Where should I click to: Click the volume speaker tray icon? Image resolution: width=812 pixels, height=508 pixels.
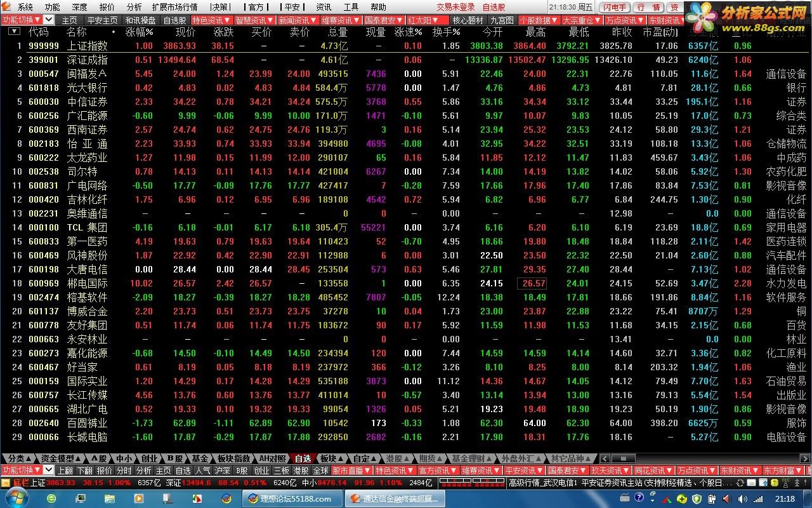tap(742, 498)
